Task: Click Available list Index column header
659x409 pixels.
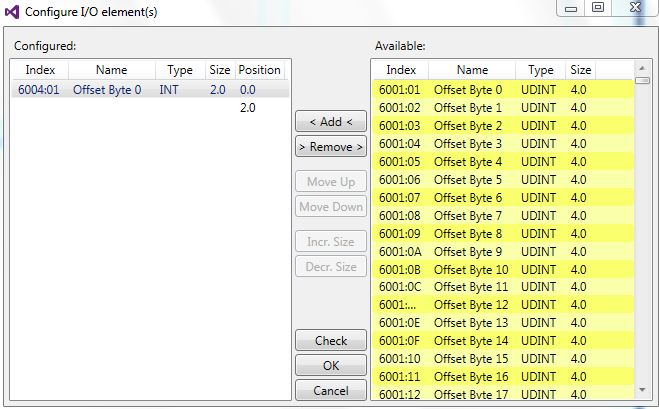Action: pyautogui.click(x=401, y=70)
